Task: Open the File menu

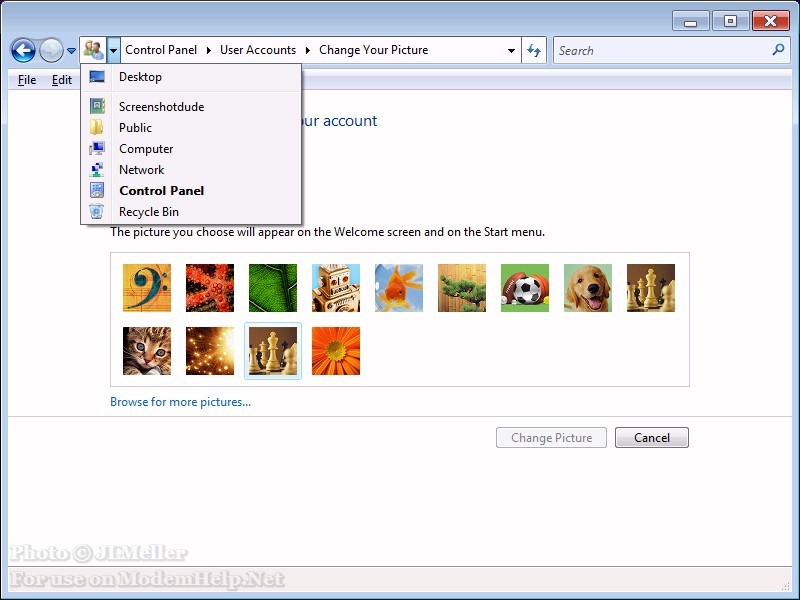Action: pos(27,80)
